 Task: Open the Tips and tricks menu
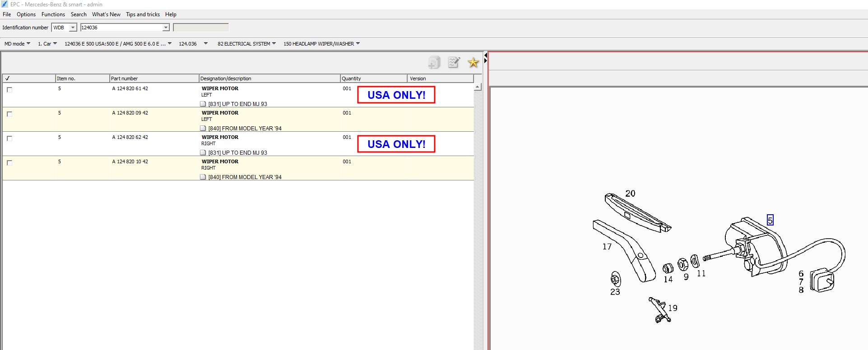143,14
